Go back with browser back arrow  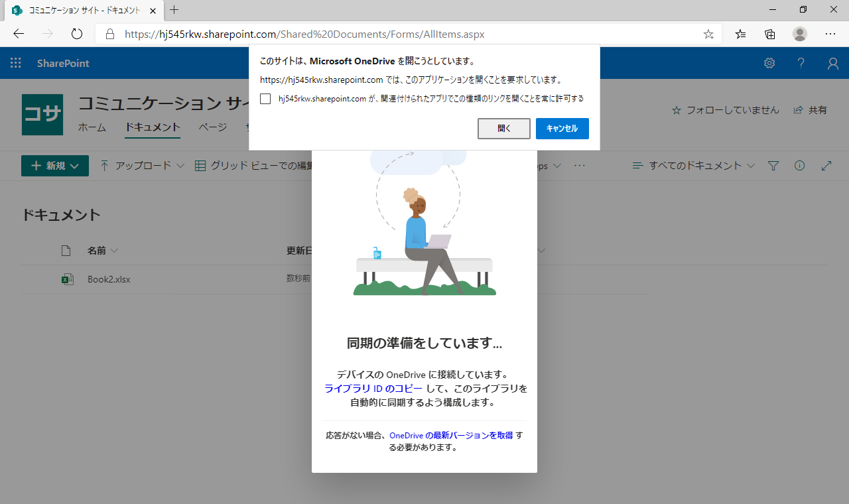pyautogui.click(x=19, y=34)
